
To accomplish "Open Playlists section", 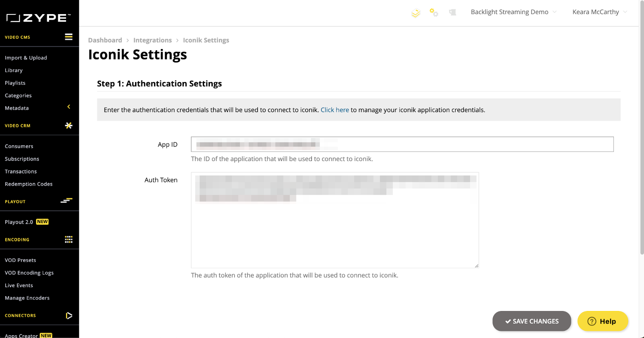I will coord(15,83).
